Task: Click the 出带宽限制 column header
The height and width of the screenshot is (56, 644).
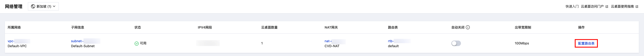Action: [523, 27]
